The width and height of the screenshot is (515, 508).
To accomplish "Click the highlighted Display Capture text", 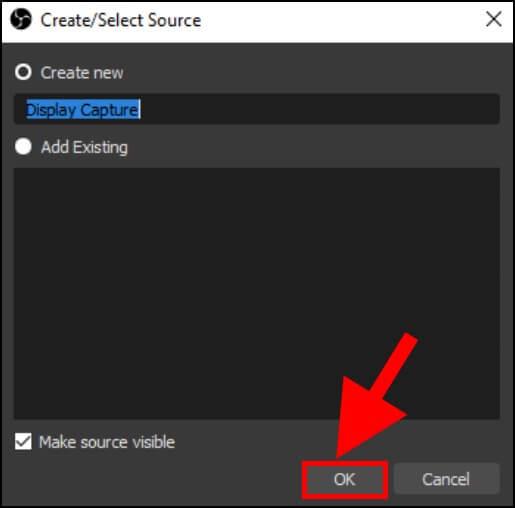I will pos(83,109).
